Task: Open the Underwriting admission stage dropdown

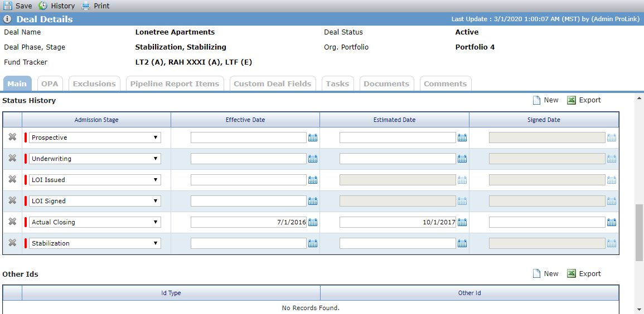Action: pos(95,159)
